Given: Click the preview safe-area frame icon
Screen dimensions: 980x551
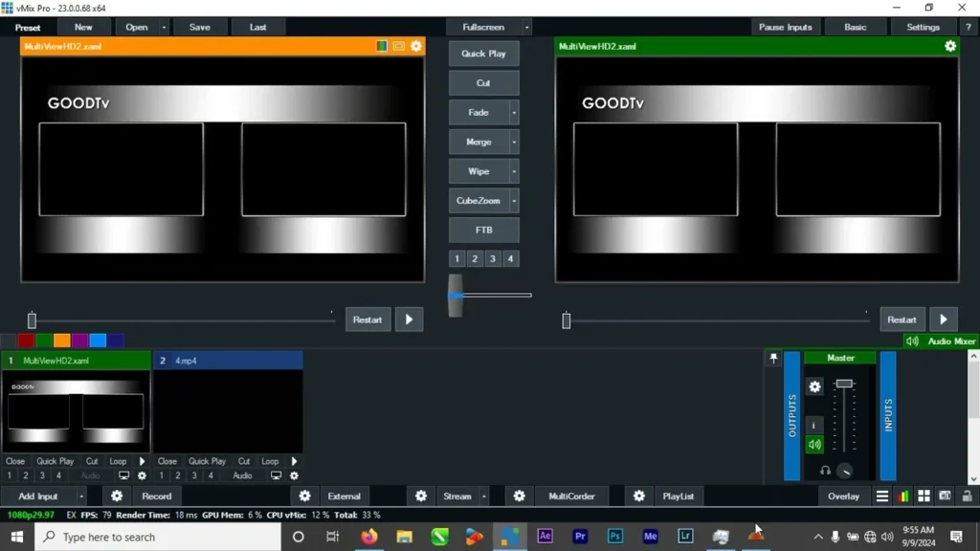Looking at the screenshot, I should pos(399,46).
